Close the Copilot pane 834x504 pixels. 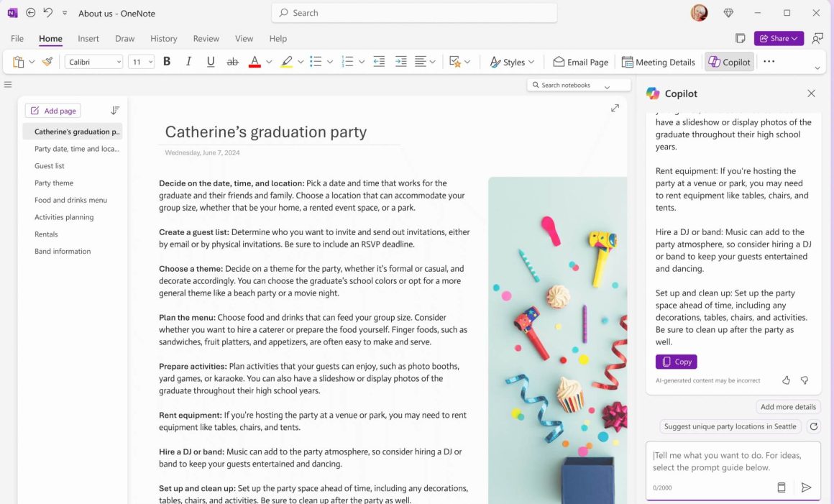point(811,93)
